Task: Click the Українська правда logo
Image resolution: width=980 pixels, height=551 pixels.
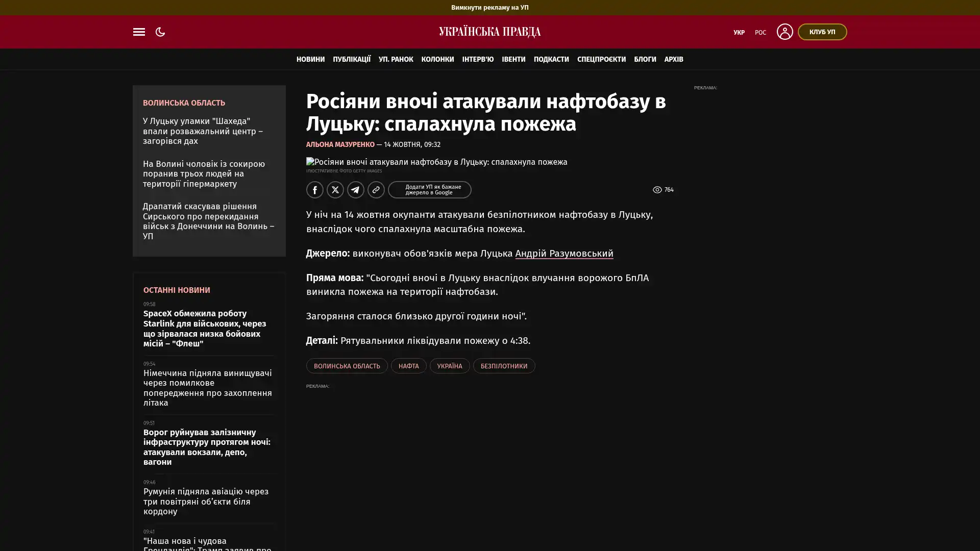Action: (490, 32)
